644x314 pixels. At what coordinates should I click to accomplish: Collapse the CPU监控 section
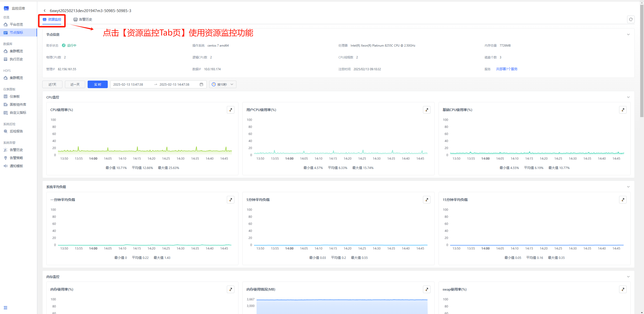pyautogui.click(x=628, y=97)
